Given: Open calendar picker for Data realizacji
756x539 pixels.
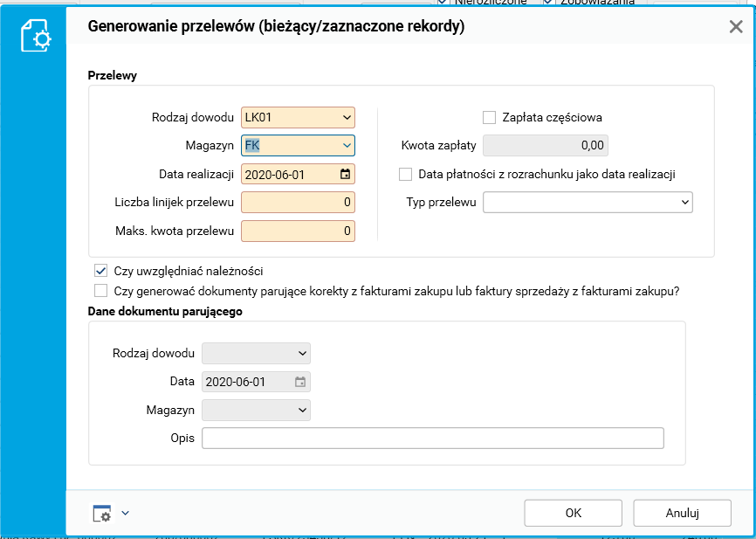Looking at the screenshot, I should click(345, 174).
